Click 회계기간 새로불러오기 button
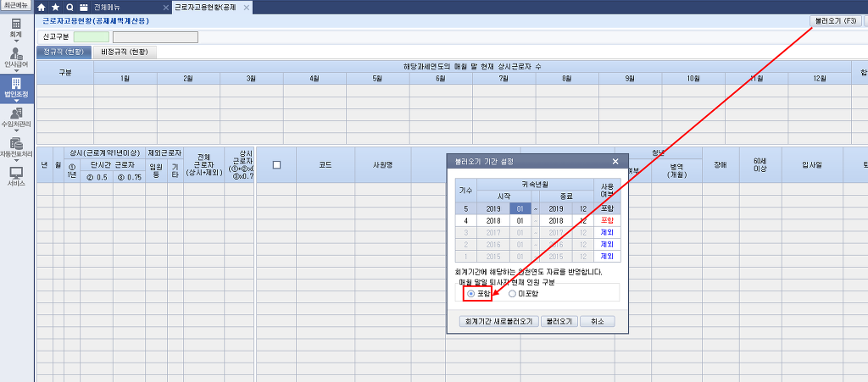The height and width of the screenshot is (382, 868). pyautogui.click(x=498, y=321)
